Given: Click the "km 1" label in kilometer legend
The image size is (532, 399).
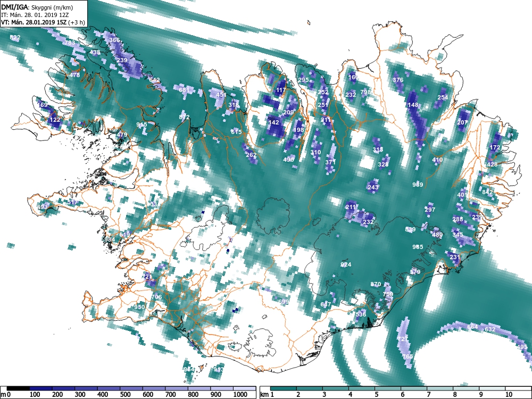Looking at the screenshot, I should (267, 395).
